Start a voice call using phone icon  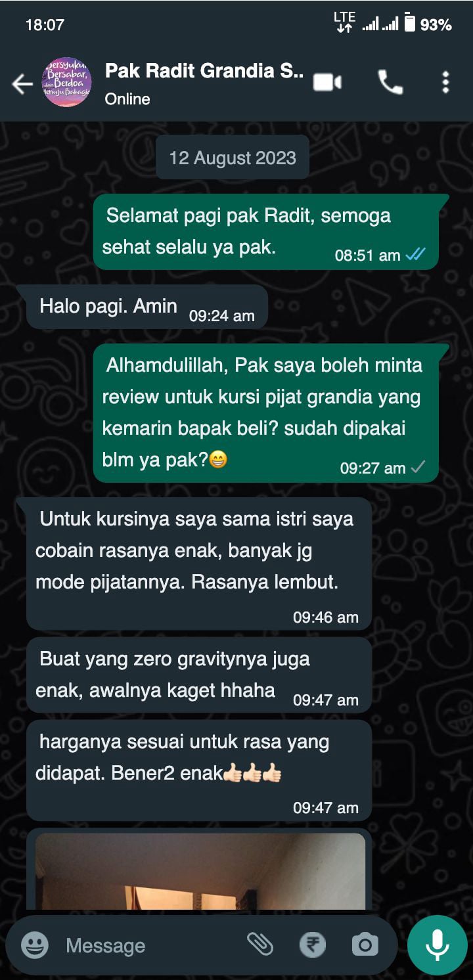coord(390,83)
